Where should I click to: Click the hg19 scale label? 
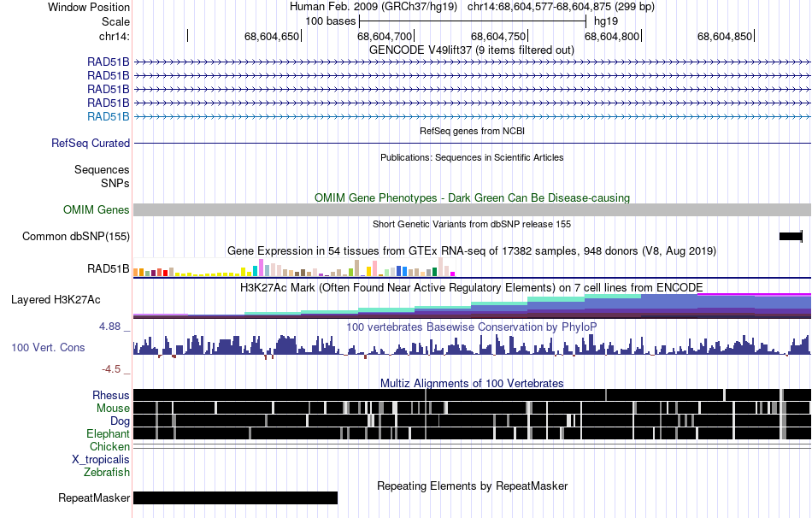(x=606, y=21)
